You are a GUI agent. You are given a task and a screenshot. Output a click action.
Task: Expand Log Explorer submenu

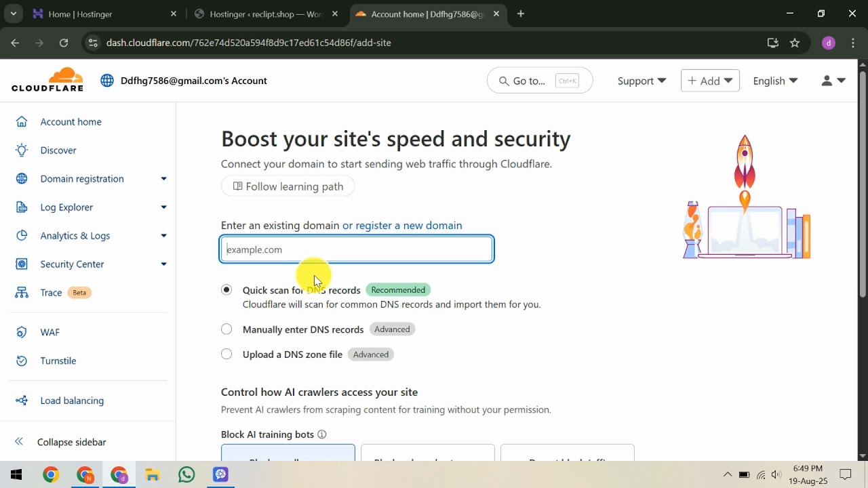163,207
